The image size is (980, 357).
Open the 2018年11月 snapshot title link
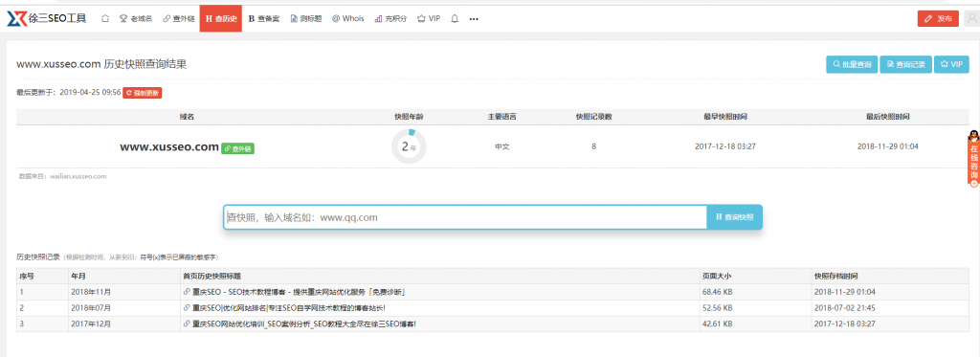299,292
